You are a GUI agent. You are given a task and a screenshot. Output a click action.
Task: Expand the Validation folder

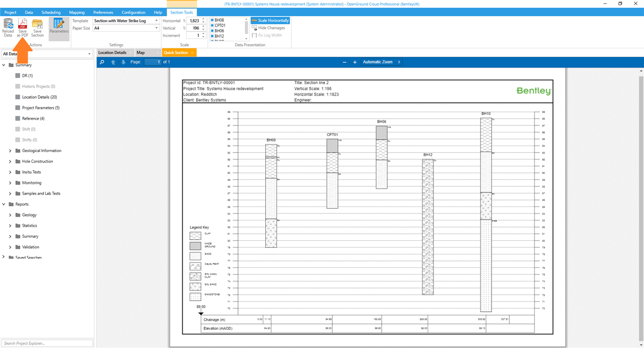click(10, 247)
